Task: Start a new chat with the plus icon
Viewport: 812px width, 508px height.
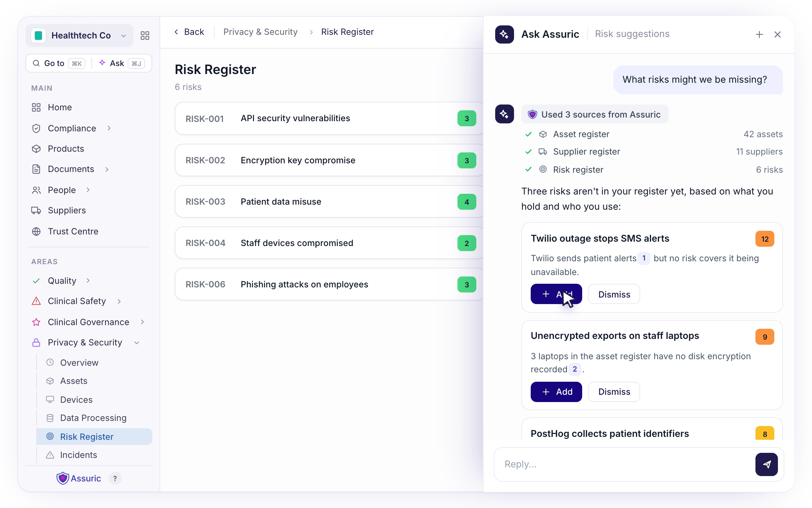Action: 759,34
